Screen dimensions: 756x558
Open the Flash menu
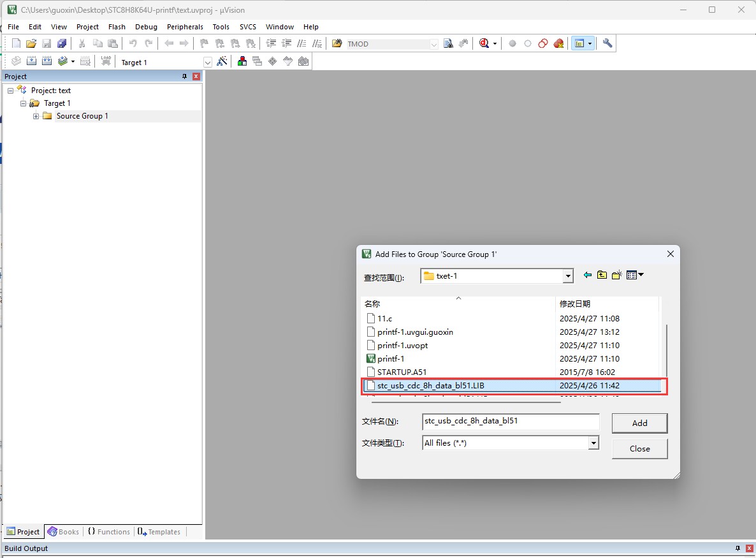point(117,27)
